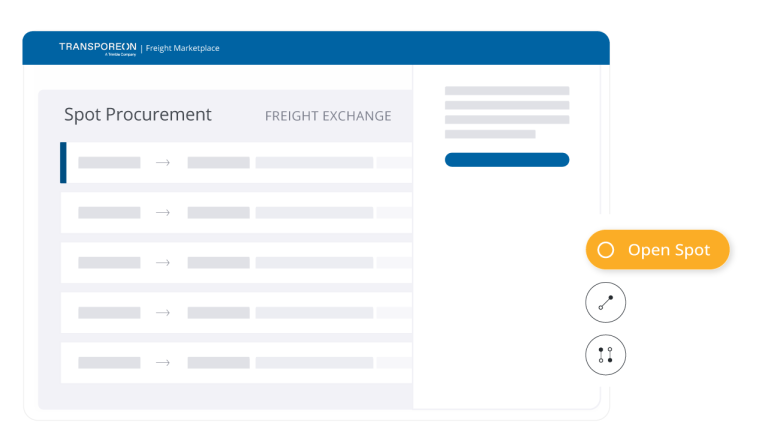Screen dimensions: 768x432
Task: Click the route arrow in the fifth listing row
Action: [x=163, y=363]
